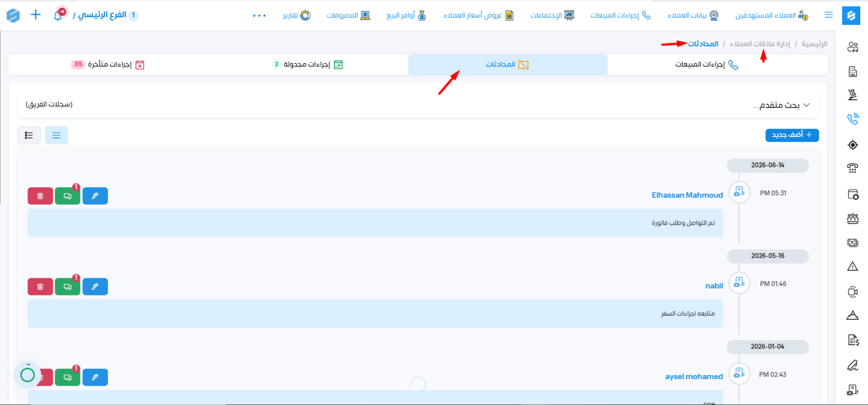Click the 2026-06-14 date marker
This screenshot has height=405, width=868.
pyautogui.click(x=768, y=165)
